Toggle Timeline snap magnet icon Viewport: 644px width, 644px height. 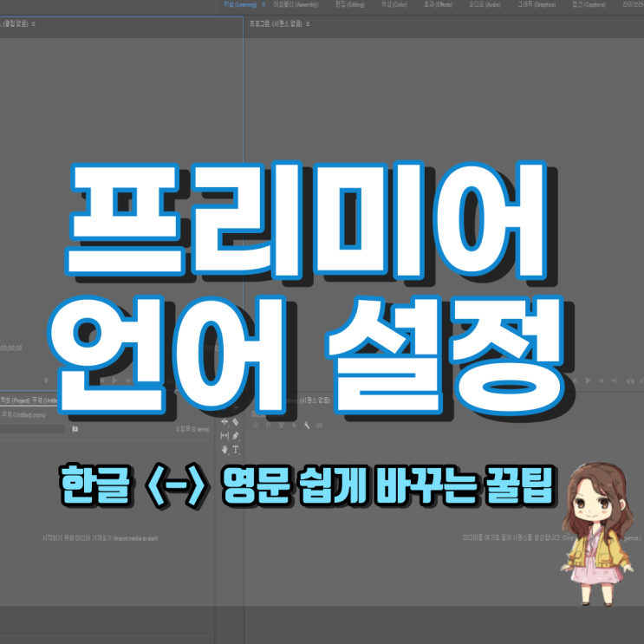point(268,426)
